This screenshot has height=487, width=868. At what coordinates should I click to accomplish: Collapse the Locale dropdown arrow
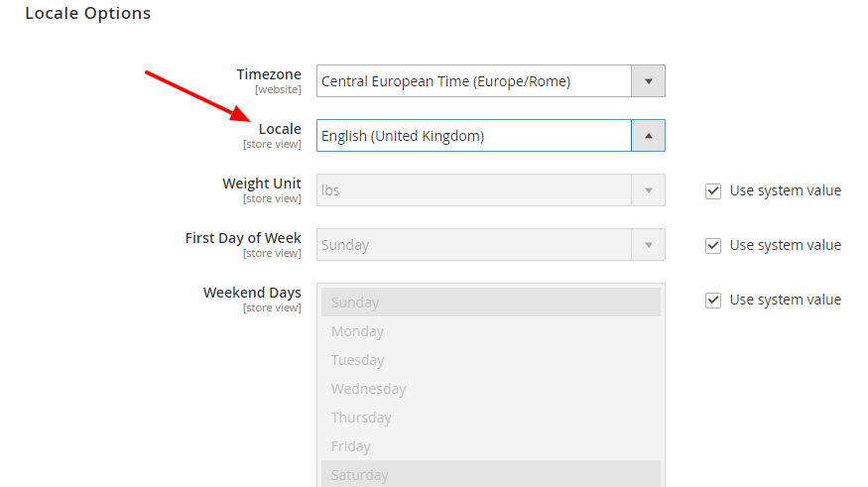point(648,136)
